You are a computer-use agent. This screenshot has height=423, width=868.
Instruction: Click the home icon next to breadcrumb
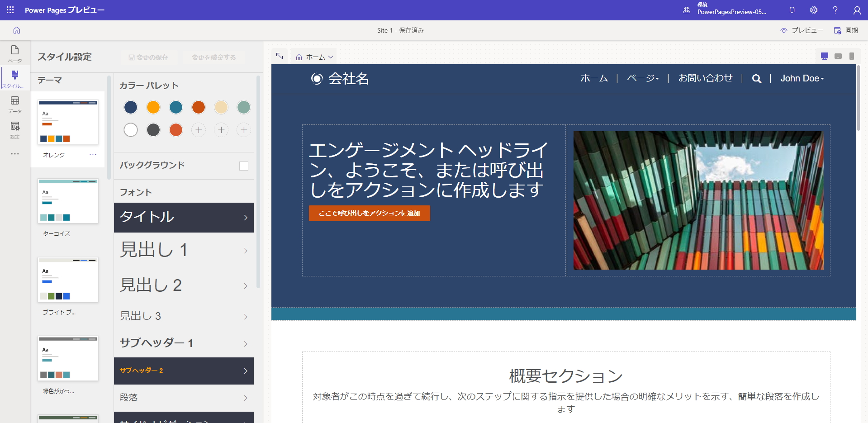[x=299, y=57]
